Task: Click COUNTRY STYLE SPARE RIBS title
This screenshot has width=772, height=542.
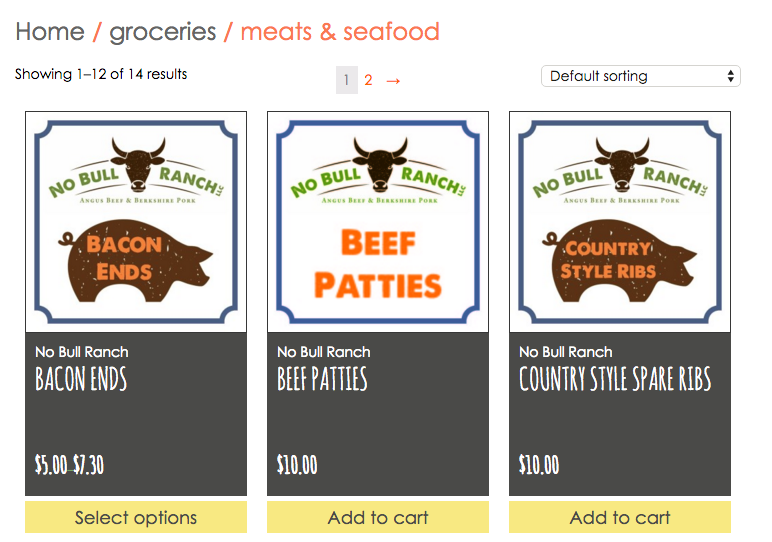Action: click(x=615, y=379)
